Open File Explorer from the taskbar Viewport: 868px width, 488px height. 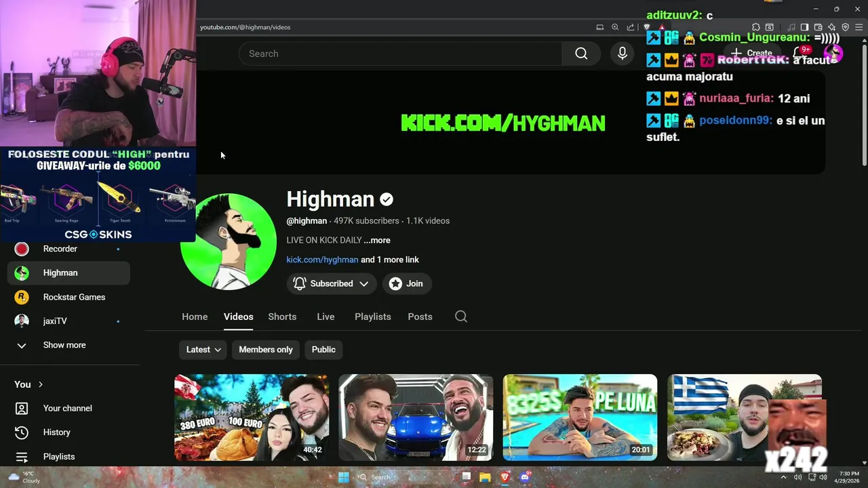[485, 477]
